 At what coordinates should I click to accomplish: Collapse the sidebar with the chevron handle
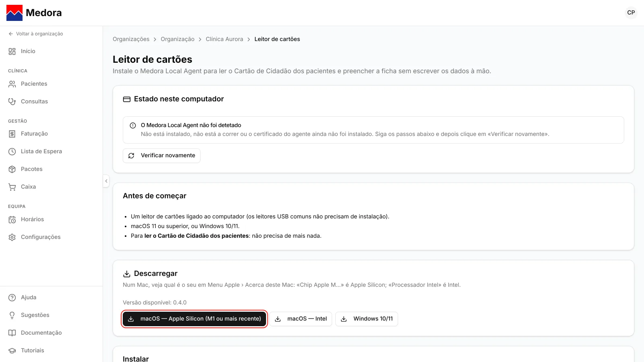[x=106, y=181]
